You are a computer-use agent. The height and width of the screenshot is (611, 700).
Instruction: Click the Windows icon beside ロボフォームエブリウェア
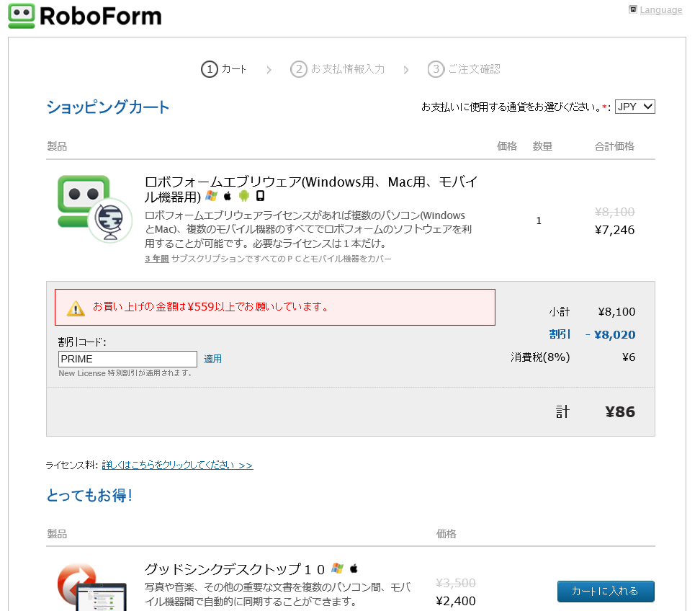[x=212, y=196]
